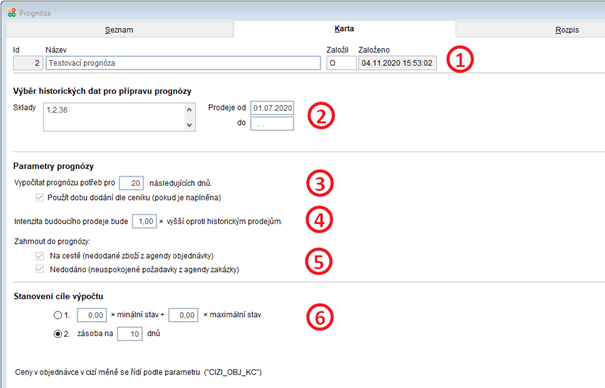The image size is (605, 388).
Task: Switch to the Seznam tab
Action: point(119,30)
